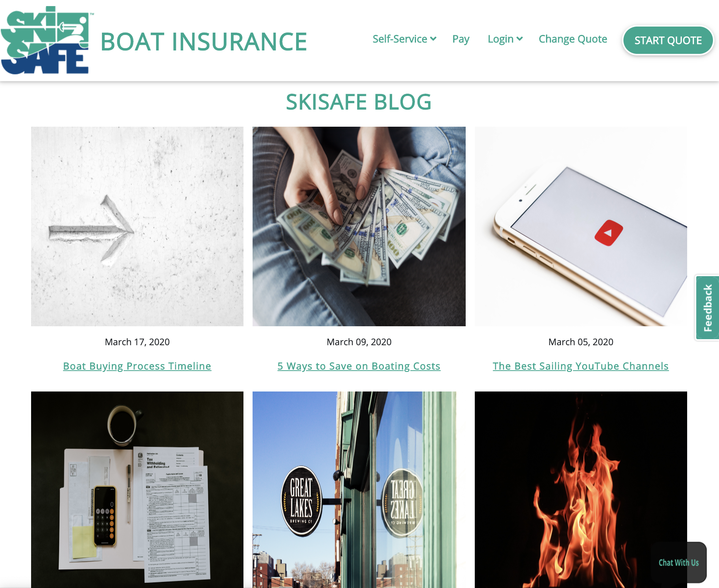This screenshot has width=719, height=588.
Task: Click the Self-Service menu label
Action: tap(400, 39)
